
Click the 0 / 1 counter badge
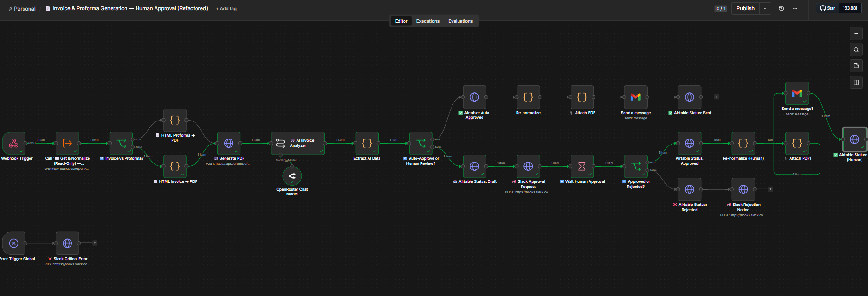click(x=721, y=9)
